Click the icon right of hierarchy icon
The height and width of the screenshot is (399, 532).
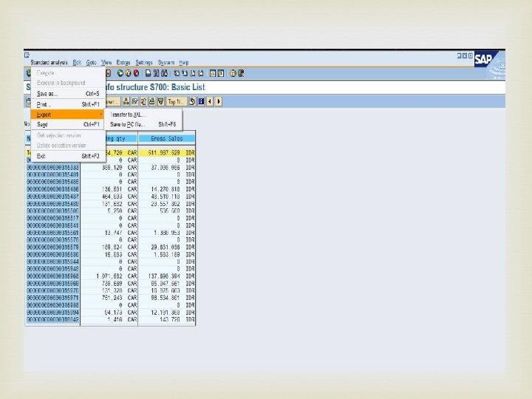(x=135, y=101)
